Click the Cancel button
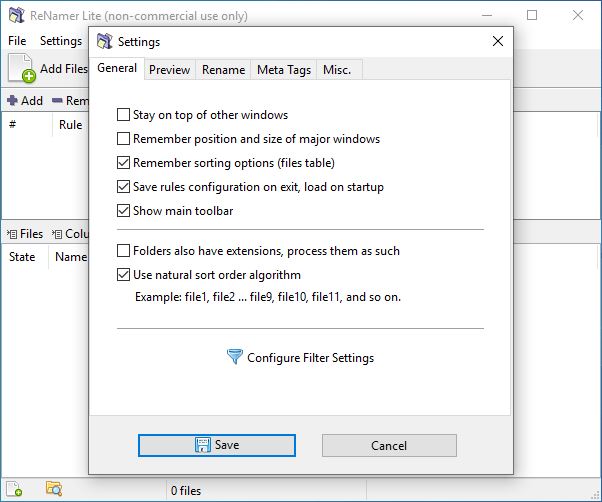The height and width of the screenshot is (502, 602). tap(389, 446)
